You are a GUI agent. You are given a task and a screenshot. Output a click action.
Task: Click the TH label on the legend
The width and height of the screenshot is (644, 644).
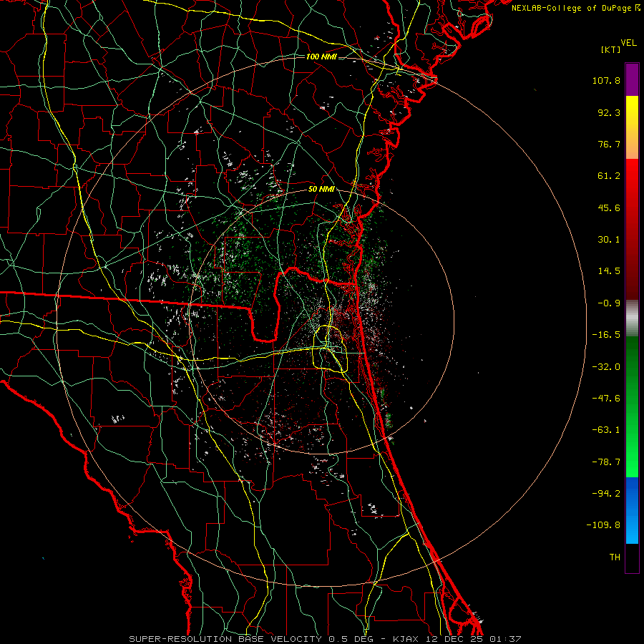click(615, 557)
